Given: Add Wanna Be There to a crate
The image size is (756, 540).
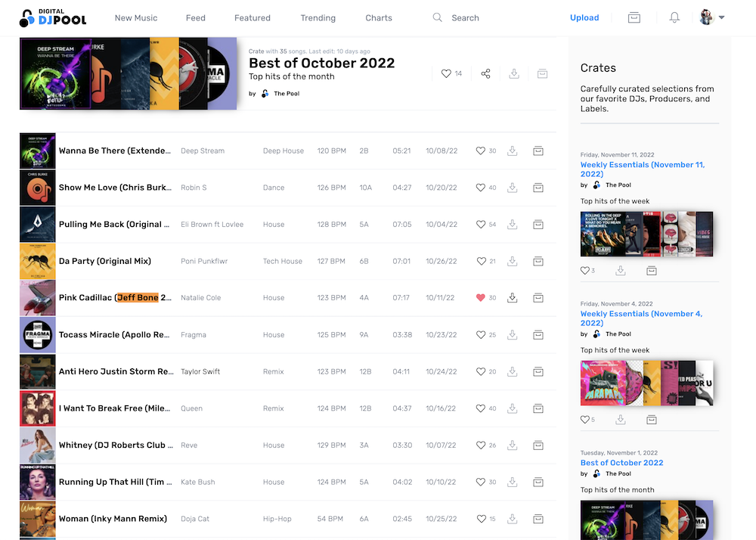Looking at the screenshot, I should coord(538,151).
